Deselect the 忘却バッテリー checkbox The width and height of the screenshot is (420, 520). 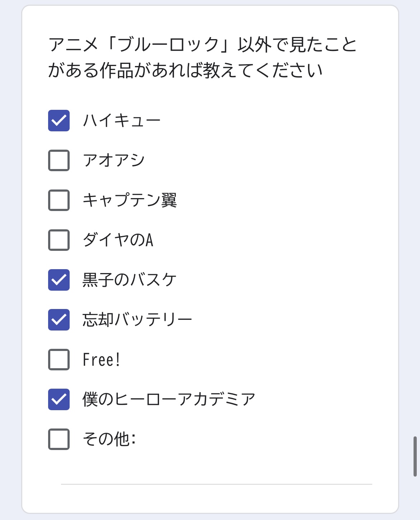pyautogui.click(x=59, y=320)
